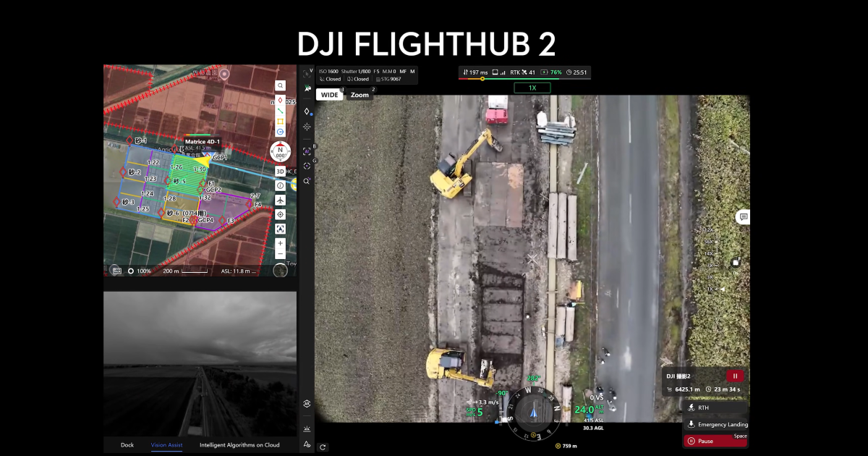The width and height of the screenshot is (868, 456).
Task: Open the 1X zoom level selector
Action: pos(532,88)
